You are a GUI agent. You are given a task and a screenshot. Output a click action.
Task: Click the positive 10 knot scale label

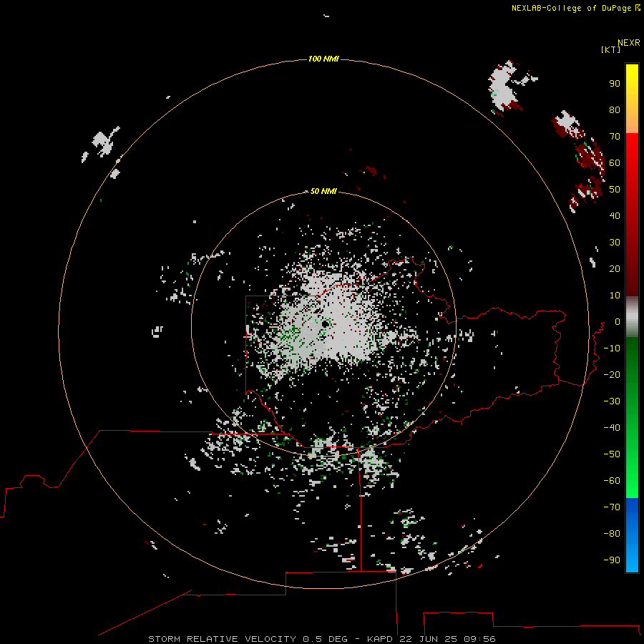tap(615, 296)
